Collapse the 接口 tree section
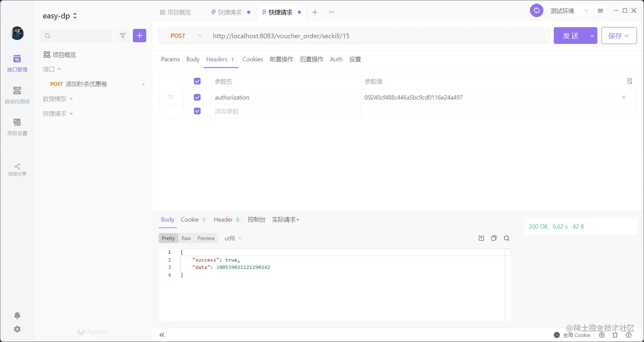Viewport: 644px width, 342px height. 52,69
